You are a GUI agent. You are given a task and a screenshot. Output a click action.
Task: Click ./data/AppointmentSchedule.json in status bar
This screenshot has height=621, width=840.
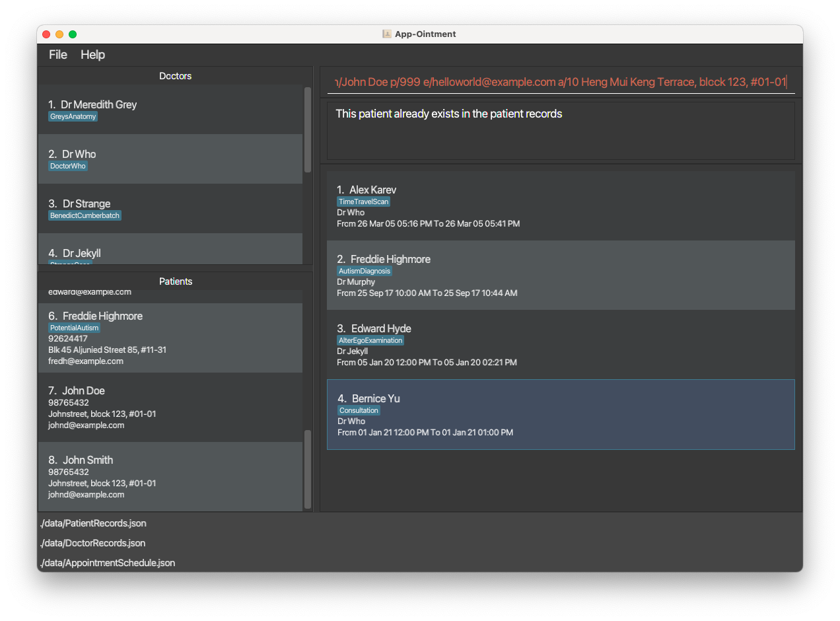107,563
